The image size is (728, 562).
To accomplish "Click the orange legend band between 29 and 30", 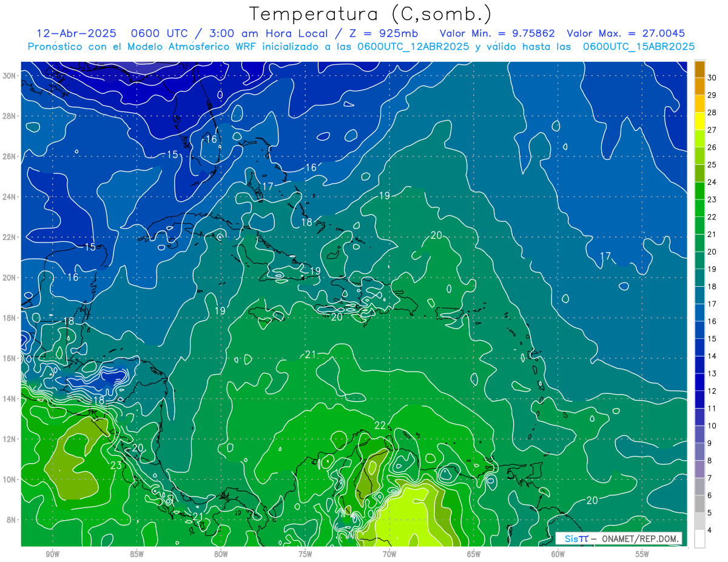I will tap(699, 86).
